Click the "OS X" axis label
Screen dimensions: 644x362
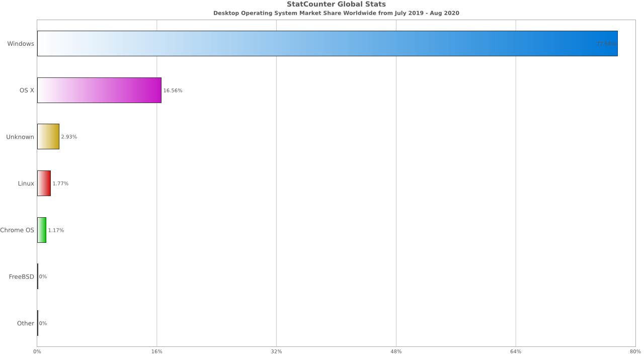coord(27,90)
